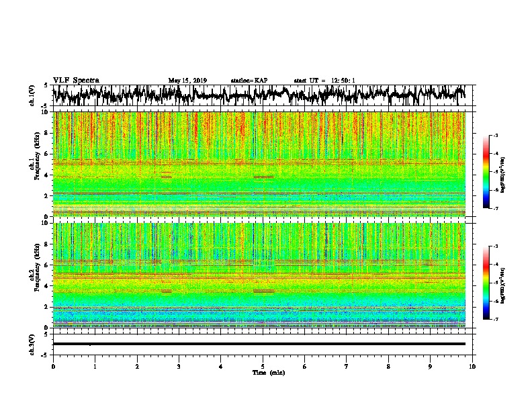Viewport: 532px width, 411px height.
Task: Select the "start UT = 12:50: 1" text
Action: (x=324, y=81)
